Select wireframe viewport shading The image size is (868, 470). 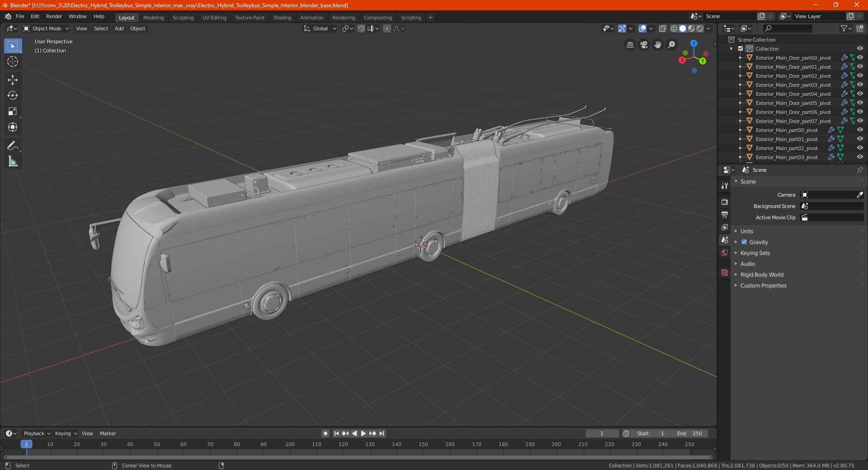(674, 28)
